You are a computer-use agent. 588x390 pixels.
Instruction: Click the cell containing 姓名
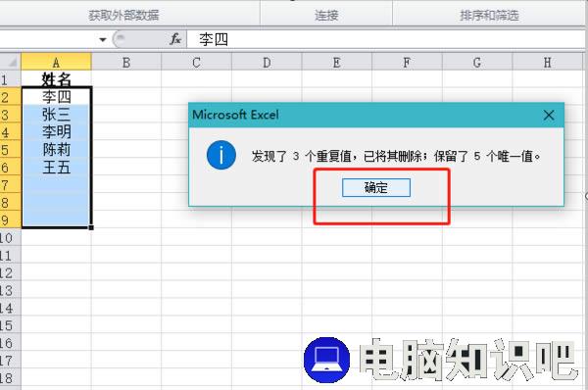56,79
